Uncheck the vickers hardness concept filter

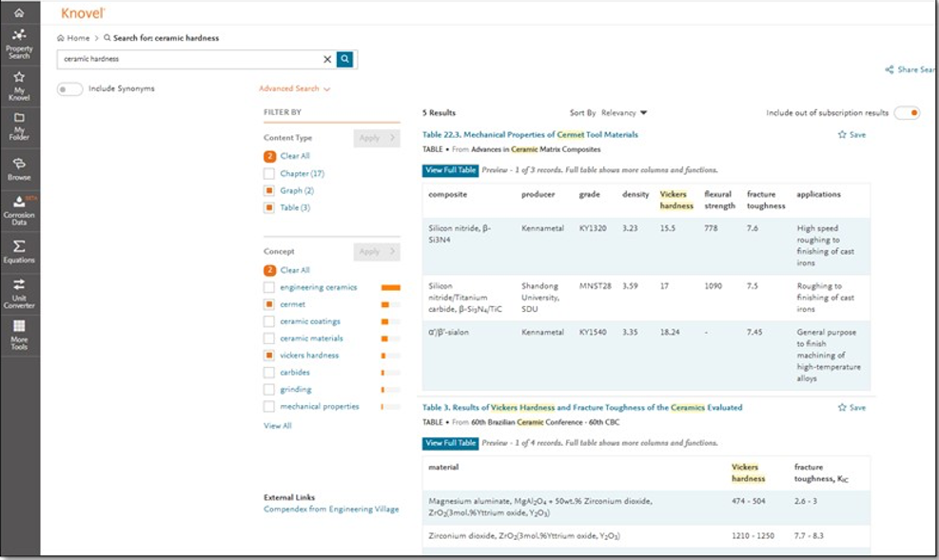pos(270,356)
